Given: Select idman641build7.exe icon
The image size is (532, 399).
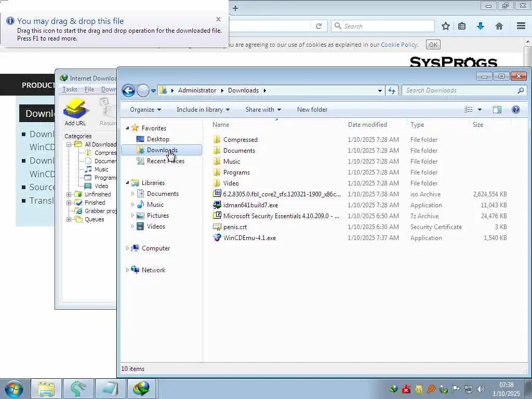Looking at the screenshot, I should coord(217,205).
